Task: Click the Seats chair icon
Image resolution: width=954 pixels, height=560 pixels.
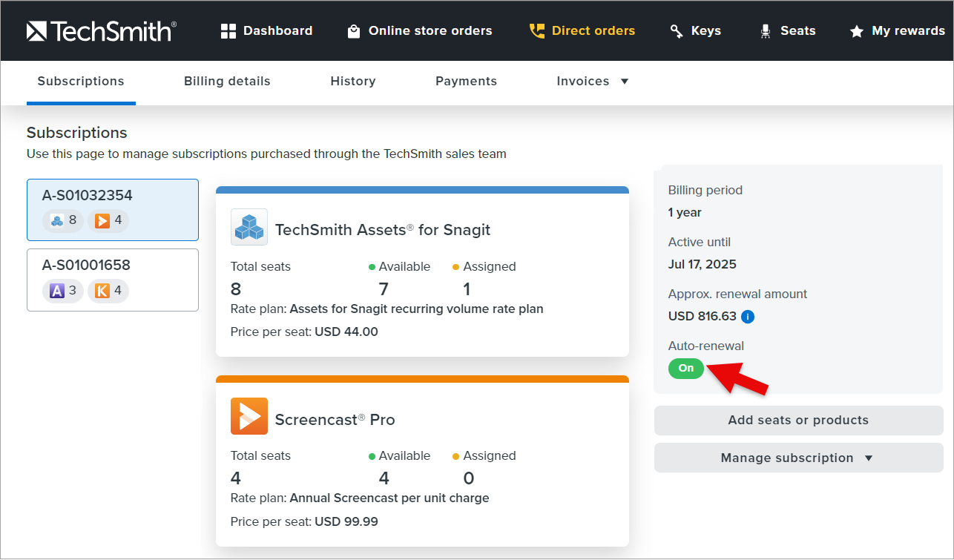Action: tap(766, 31)
